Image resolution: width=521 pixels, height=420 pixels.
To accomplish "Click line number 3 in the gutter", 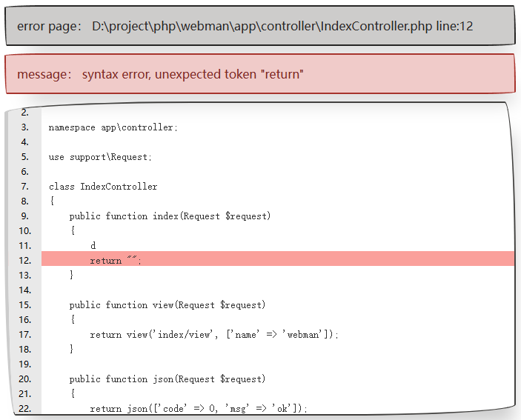I will (x=24, y=127).
